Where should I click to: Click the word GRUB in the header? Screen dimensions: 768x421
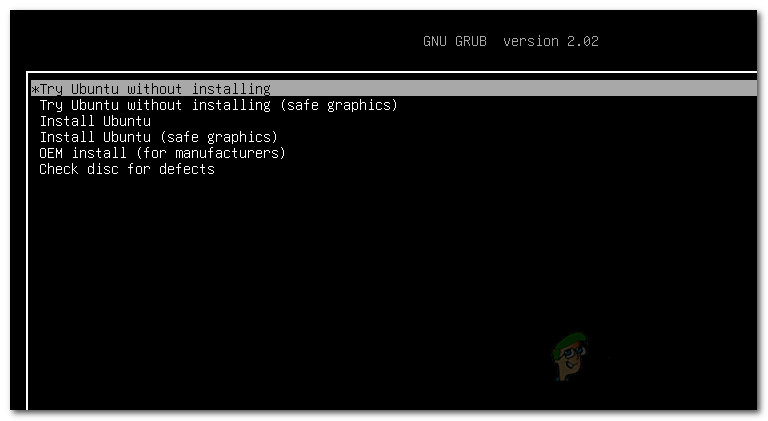[x=471, y=41]
